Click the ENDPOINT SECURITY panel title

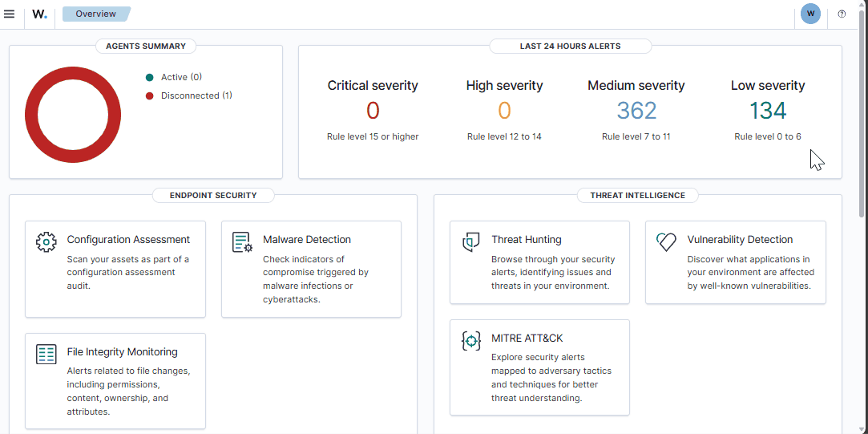pos(213,195)
